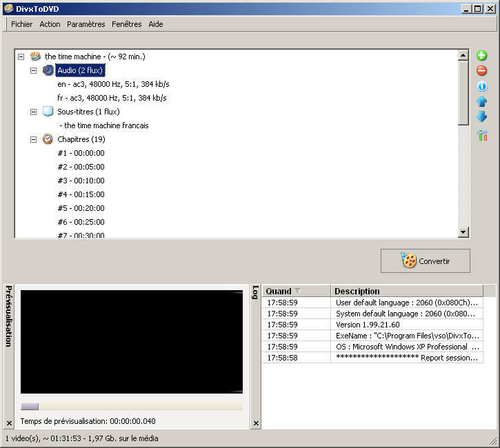Viewport: 500px width, 448px height.
Task: Open the Paramètres menu
Action: [86, 24]
